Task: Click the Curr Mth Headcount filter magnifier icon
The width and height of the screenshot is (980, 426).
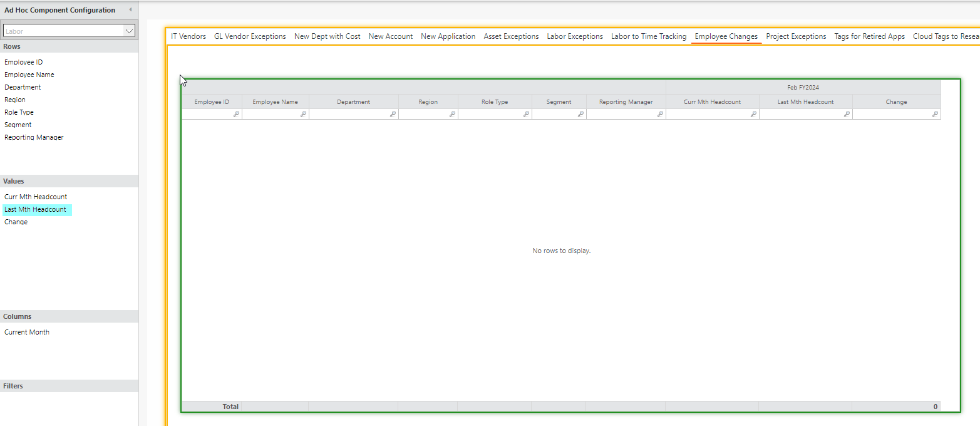Action: (754, 113)
